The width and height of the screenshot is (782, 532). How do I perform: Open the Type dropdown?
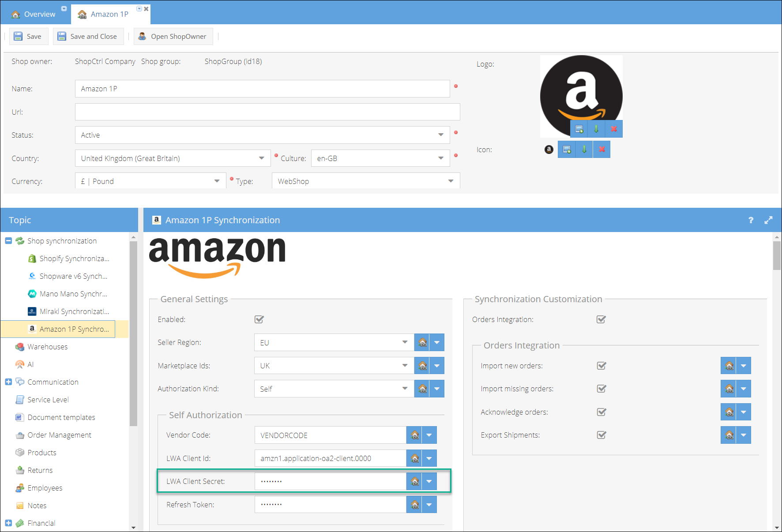451,181
